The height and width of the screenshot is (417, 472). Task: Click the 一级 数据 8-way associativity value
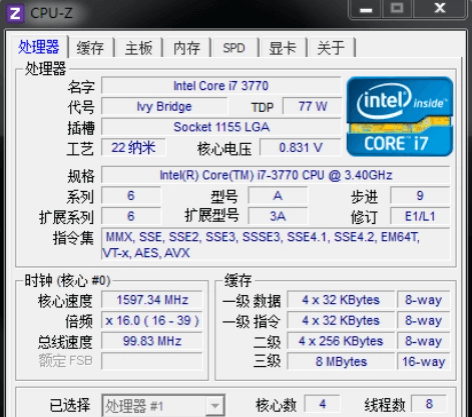click(x=424, y=300)
